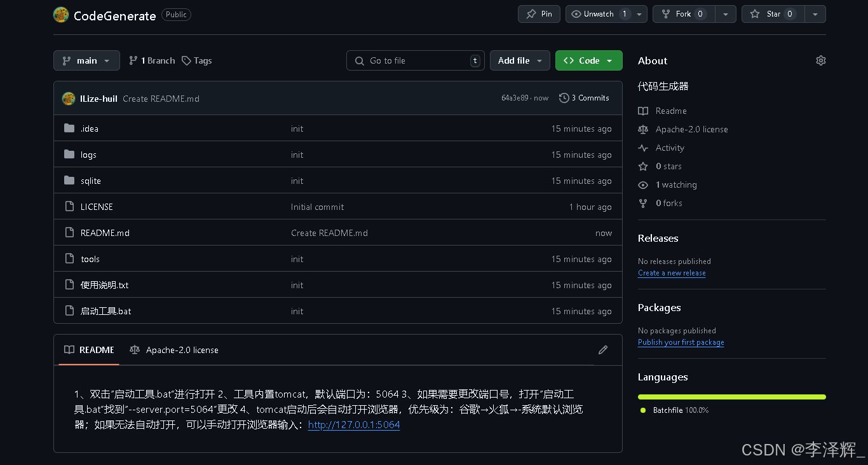Click the Go to file search box
The width and height of the screenshot is (868, 465).
pos(415,60)
